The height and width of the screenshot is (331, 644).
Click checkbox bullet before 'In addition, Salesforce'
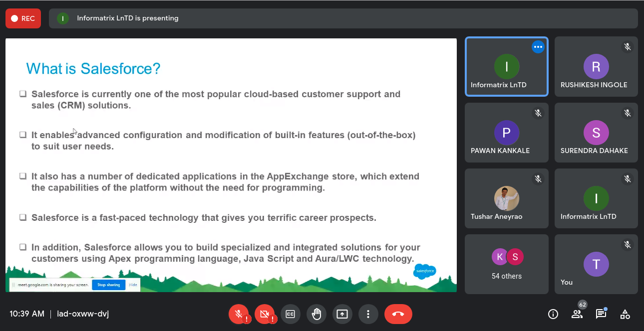coord(23,247)
